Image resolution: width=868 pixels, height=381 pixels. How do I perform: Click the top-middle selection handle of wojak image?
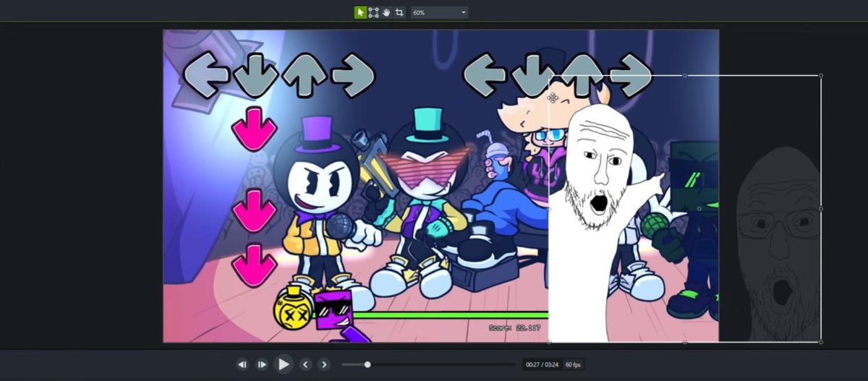click(685, 75)
